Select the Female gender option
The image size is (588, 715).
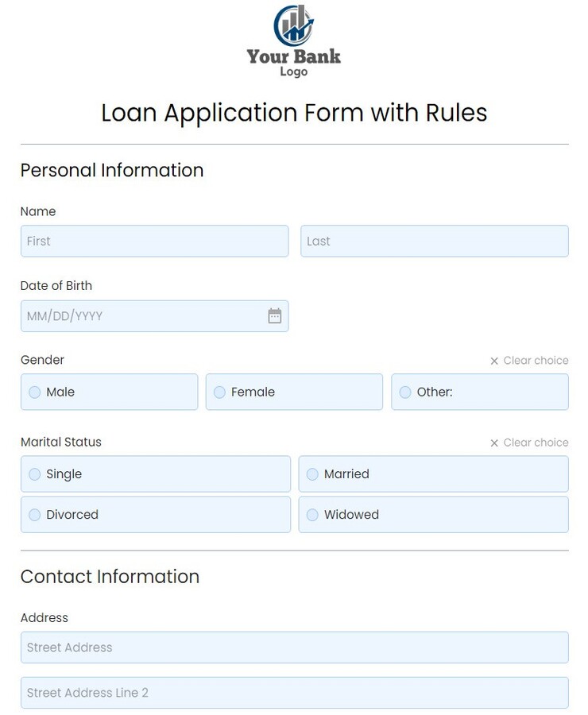[x=219, y=392]
